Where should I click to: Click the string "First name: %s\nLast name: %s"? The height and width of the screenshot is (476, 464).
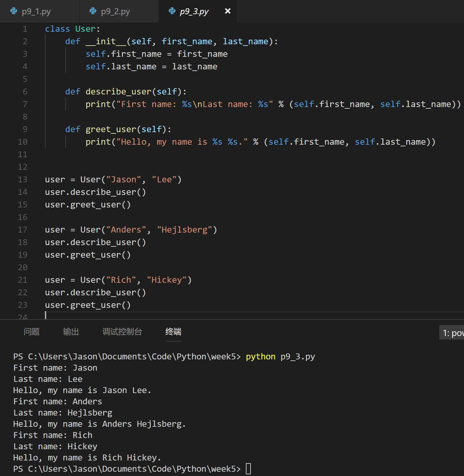click(195, 104)
